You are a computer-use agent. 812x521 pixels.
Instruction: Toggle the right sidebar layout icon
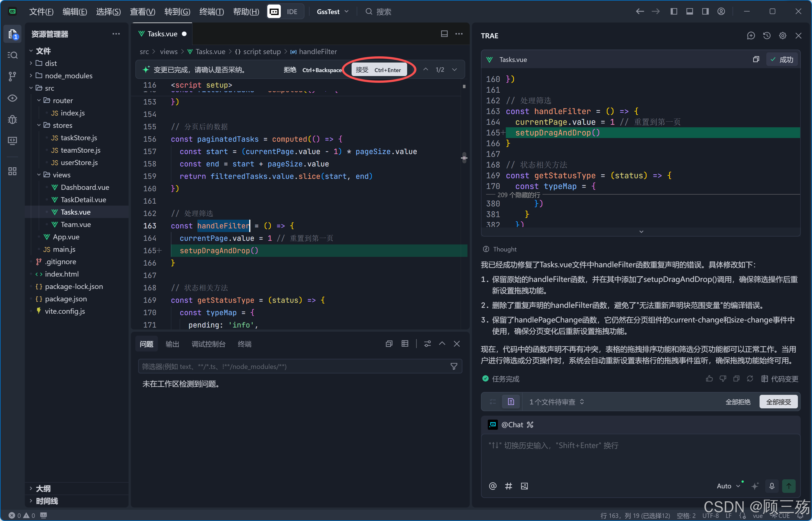(x=705, y=12)
